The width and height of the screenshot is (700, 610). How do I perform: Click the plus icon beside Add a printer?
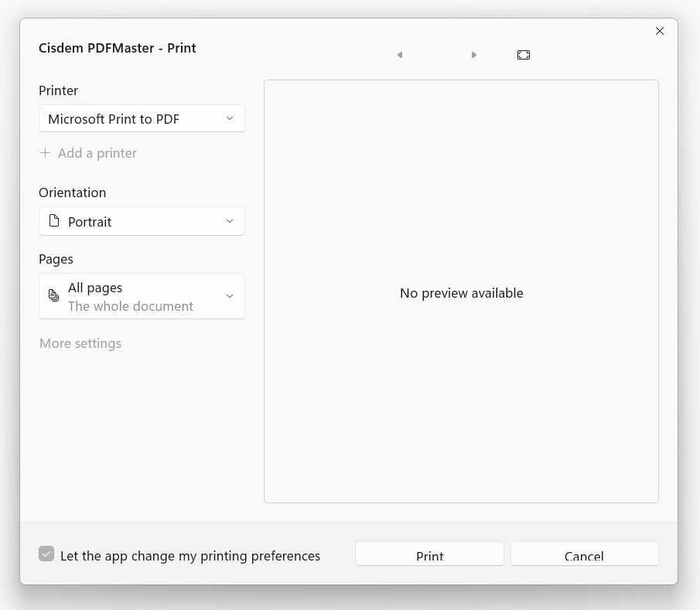pos(45,153)
